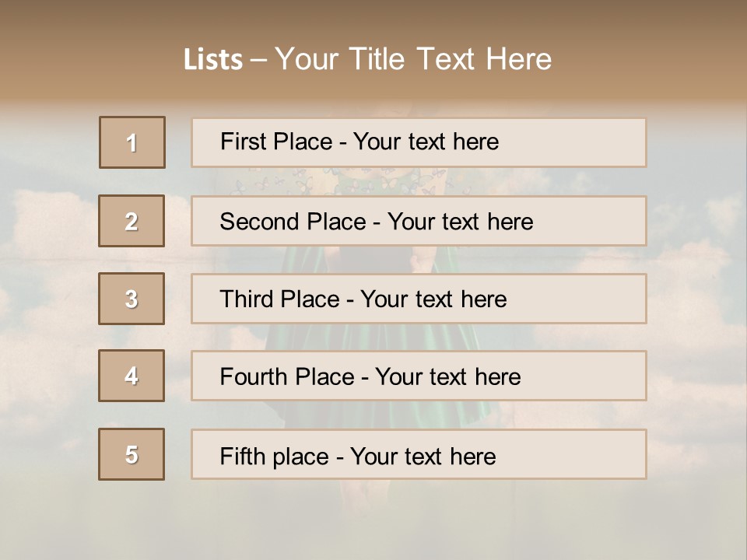
Task: Click the words 'Third Place' in row three
Action: 279,299
